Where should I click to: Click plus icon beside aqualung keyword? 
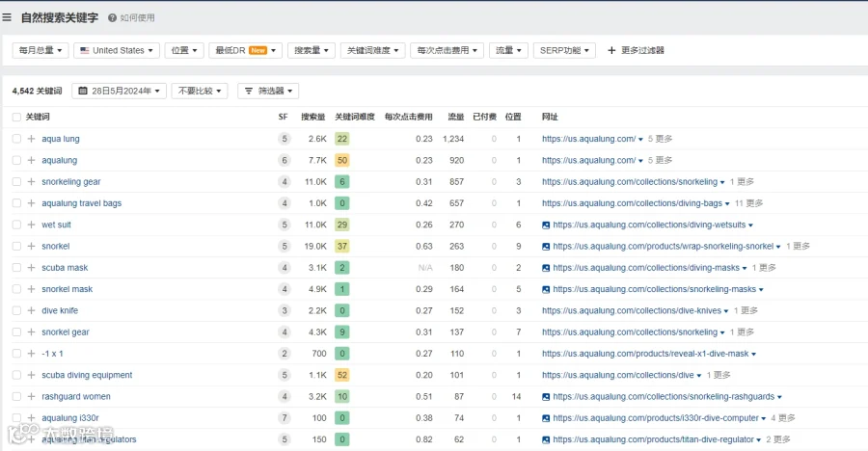32,161
